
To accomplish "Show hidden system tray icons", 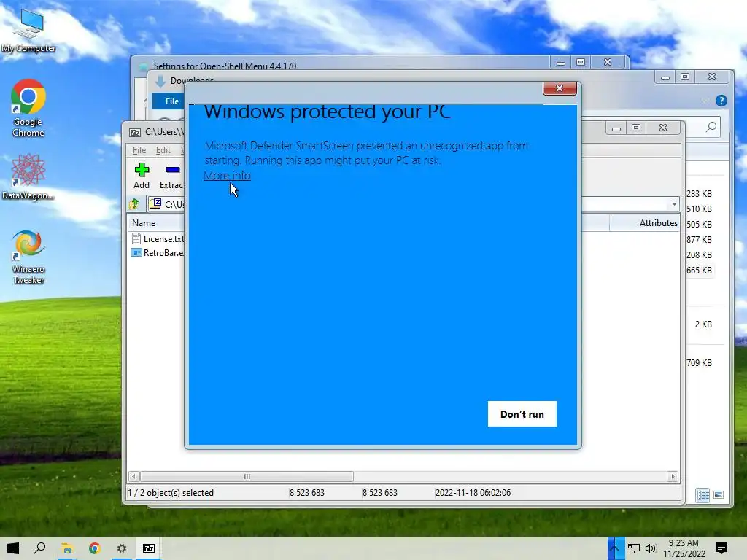I will point(615,548).
